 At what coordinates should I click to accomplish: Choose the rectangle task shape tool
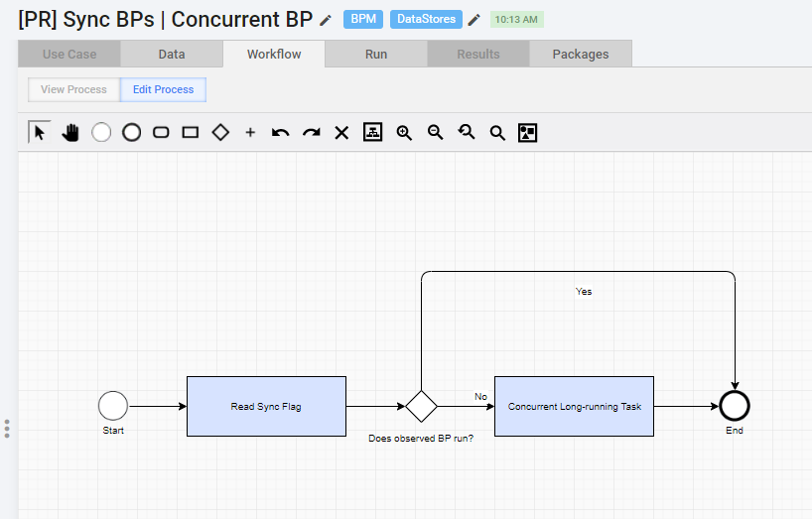191,132
